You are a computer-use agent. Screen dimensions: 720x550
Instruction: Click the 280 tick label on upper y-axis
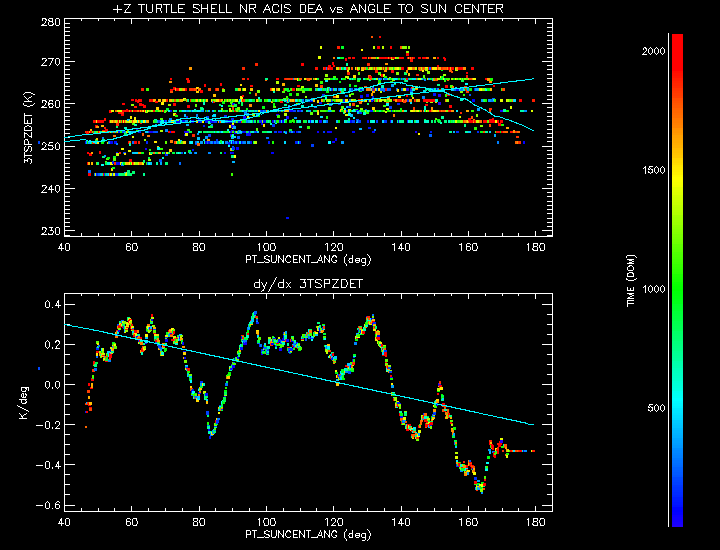coord(50,21)
